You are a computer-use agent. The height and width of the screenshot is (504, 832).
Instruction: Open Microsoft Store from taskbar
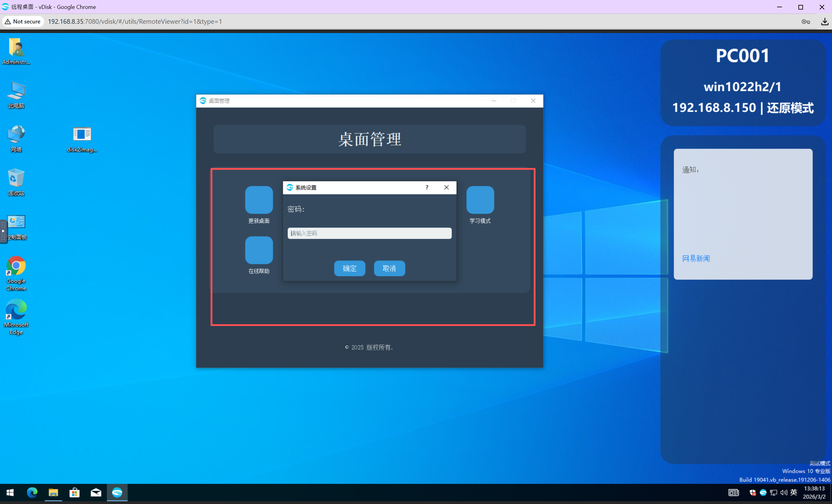(75, 493)
